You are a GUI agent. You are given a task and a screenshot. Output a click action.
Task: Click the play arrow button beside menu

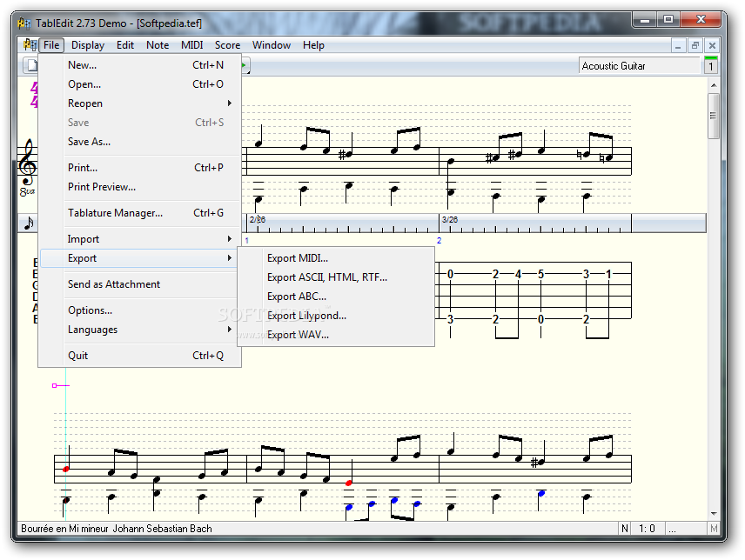pyautogui.click(x=245, y=65)
